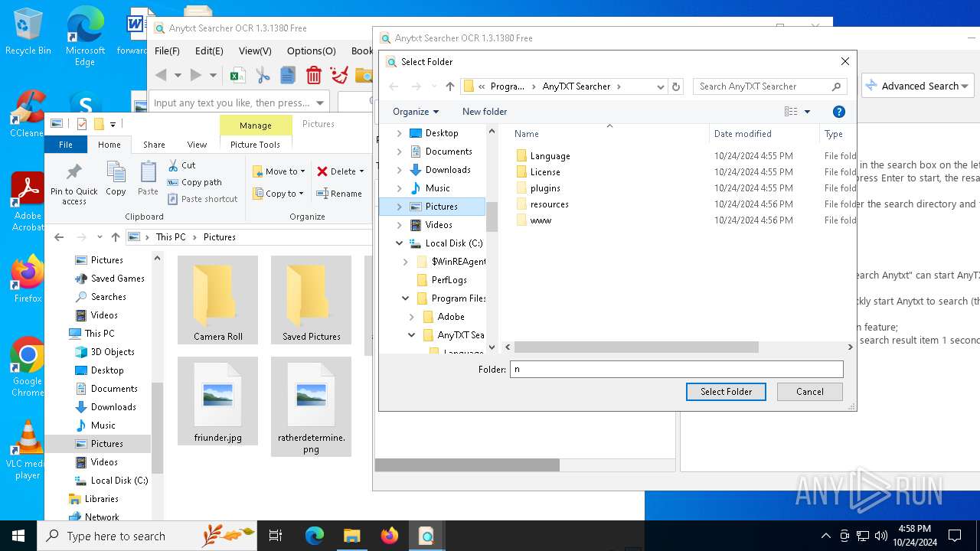This screenshot has width=980, height=551.
Task: Click the blue document copy icon in Anytxt
Action: (x=288, y=75)
